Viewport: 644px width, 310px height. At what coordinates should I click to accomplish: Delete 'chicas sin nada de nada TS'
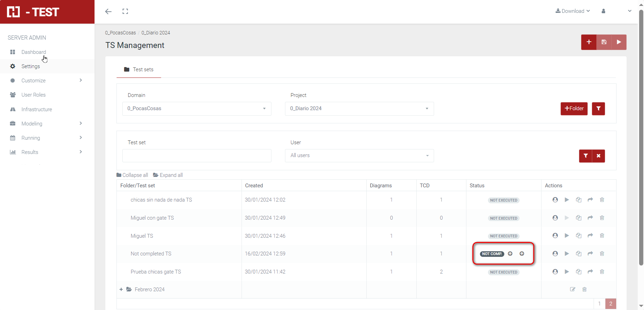click(x=602, y=200)
